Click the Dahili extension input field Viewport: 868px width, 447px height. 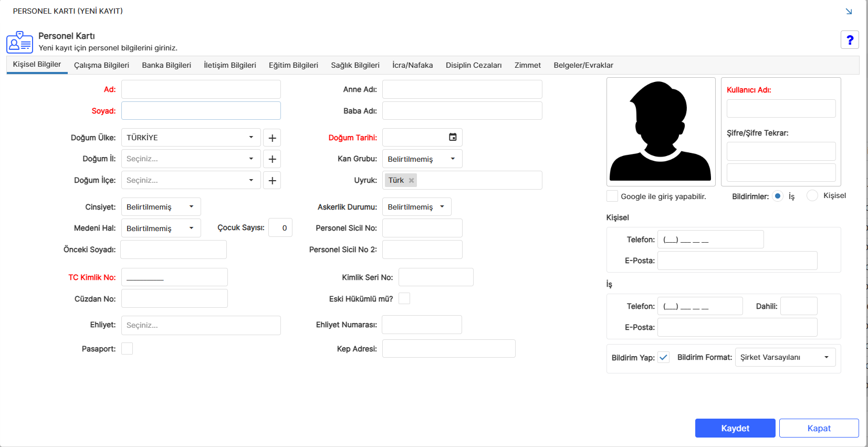tap(799, 306)
